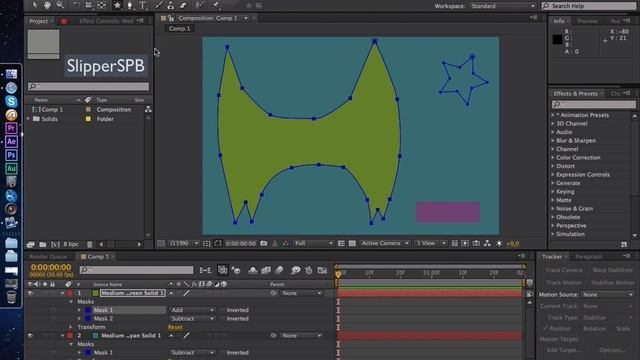
Task: Select the Zoom tool in toolbar
Action: (60, 5)
